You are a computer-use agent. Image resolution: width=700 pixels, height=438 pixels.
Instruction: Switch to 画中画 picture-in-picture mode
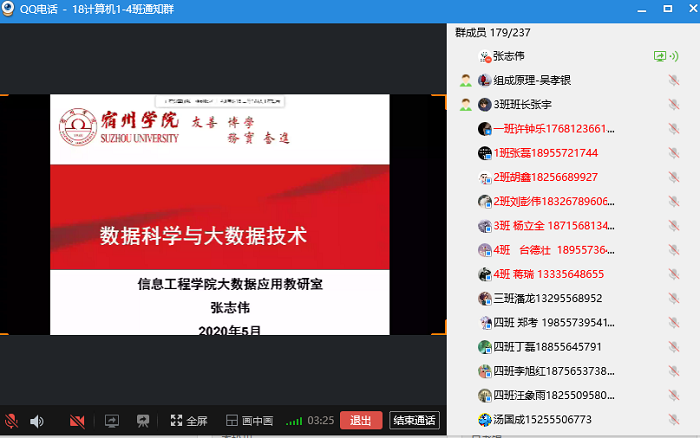point(250,421)
